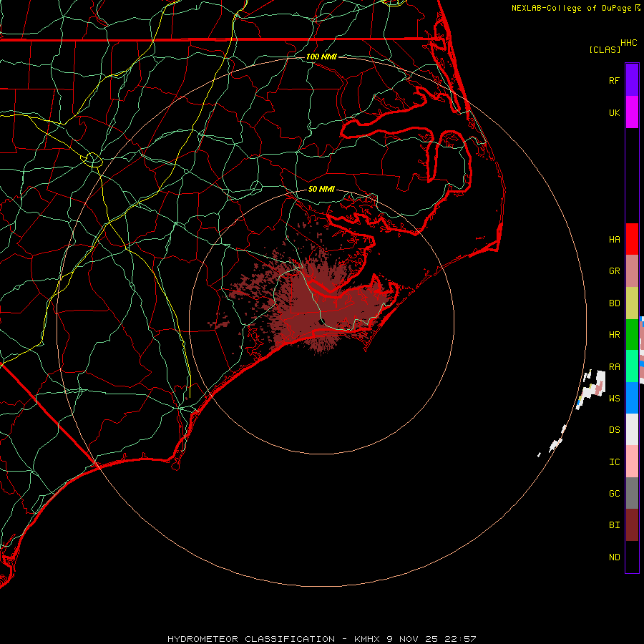
Task: Click the GC legend label
Action: click(614, 494)
